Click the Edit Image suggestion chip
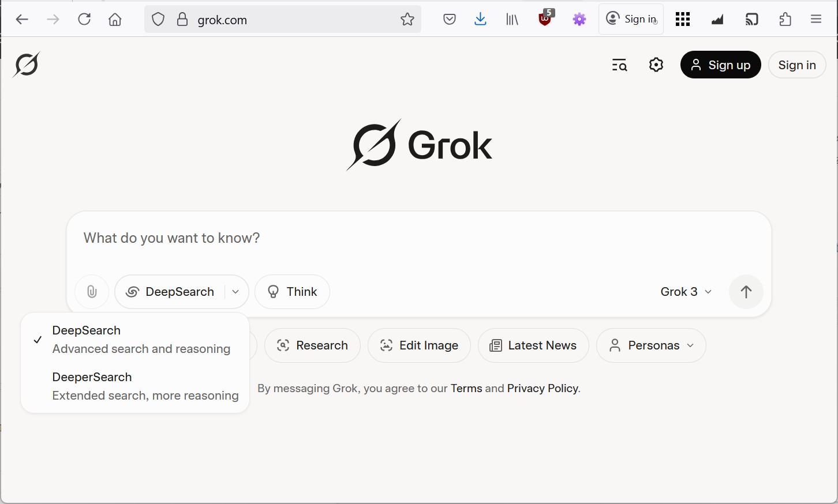Viewport: 838px width, 504px height. point(419,345)
